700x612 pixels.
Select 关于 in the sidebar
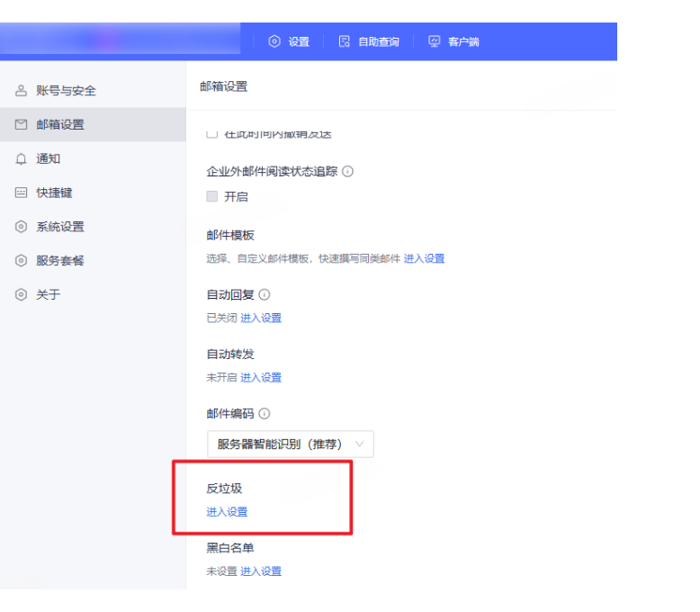tap(93, 294)
